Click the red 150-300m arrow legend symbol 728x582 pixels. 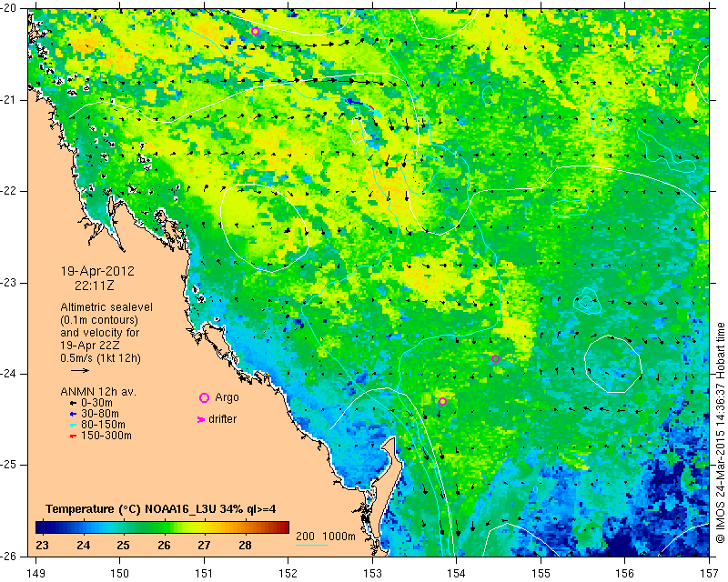pos(73,436)
